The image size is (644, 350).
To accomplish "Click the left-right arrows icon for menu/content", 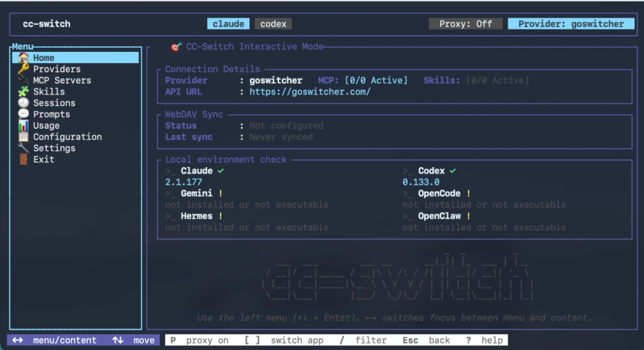I will [x=18, y=340].
